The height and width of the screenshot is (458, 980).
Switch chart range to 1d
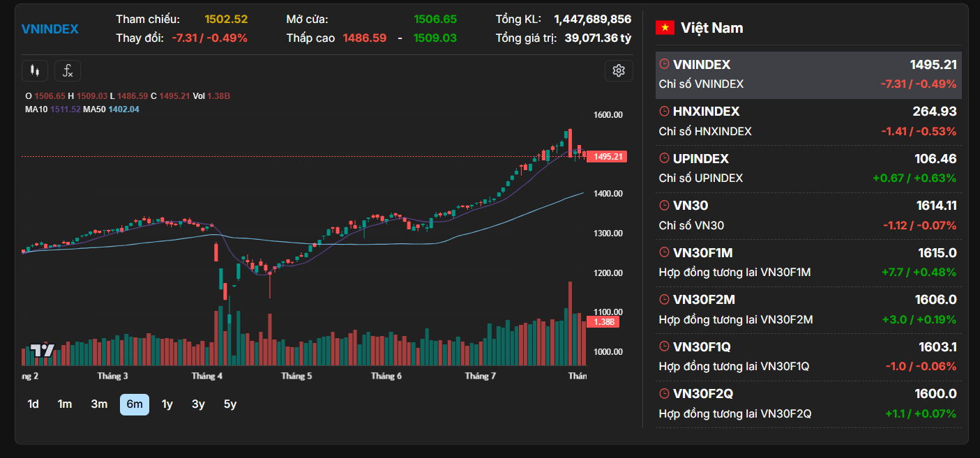(x=33, y=404)
